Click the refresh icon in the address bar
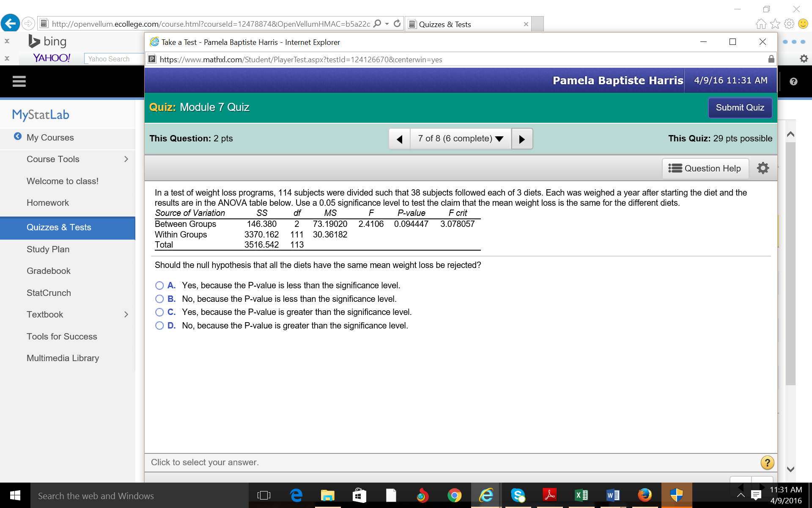Image resolution: width=812 pixels, height=508 pixels. coord(397,24)
